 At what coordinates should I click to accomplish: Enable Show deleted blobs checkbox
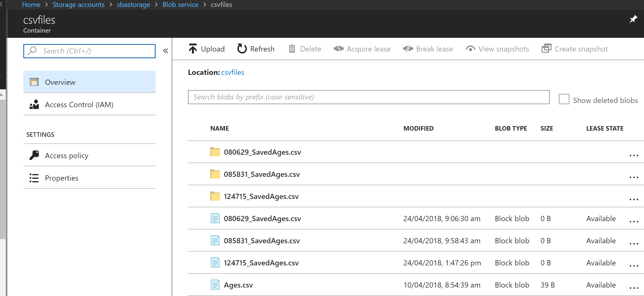(564, 99)
